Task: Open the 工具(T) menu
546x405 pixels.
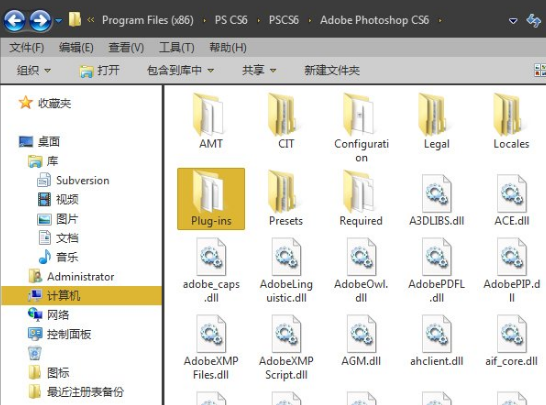Action: click(x=177, y=47)
